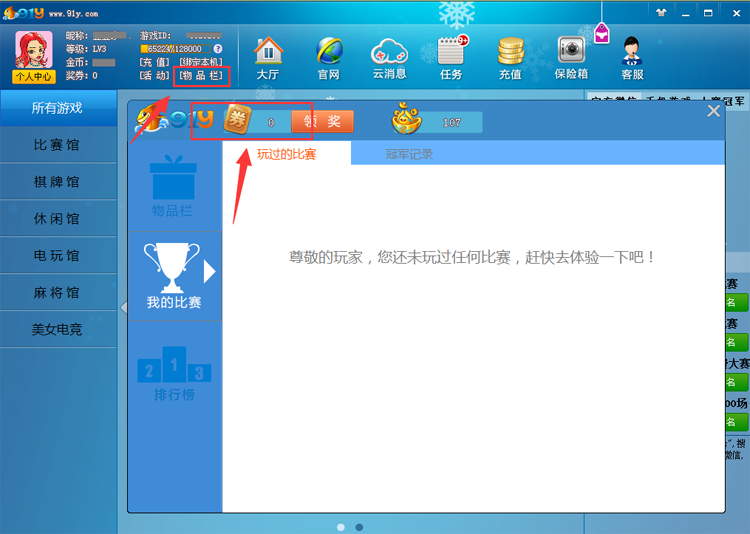The image size is (750, 534).
Task: Click the 绑定本机 link
Action: tap(201, 62)
